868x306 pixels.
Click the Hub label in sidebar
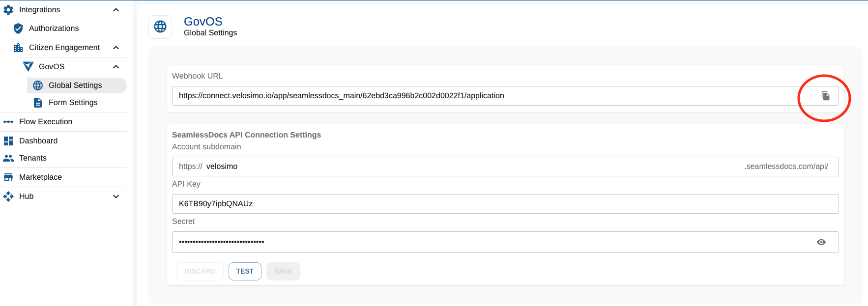(26, 196)
